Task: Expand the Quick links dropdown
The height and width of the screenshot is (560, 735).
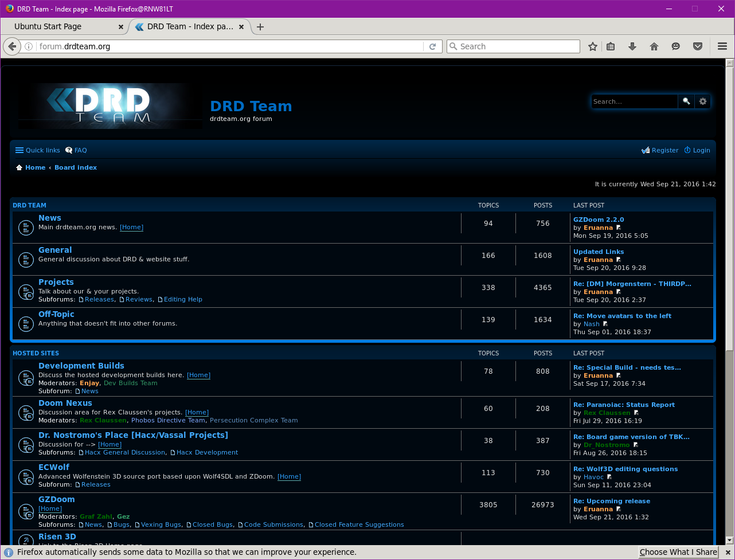Action: 38,150
